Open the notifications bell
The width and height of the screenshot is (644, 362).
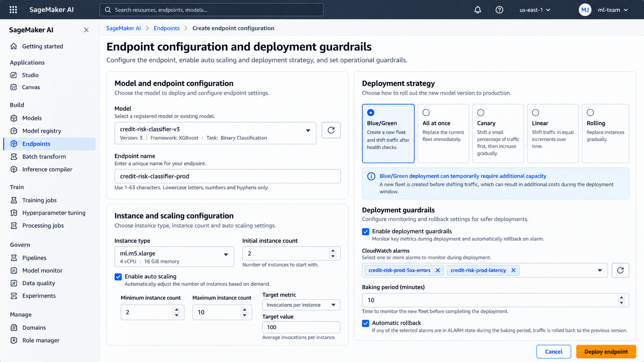[478, 10]
